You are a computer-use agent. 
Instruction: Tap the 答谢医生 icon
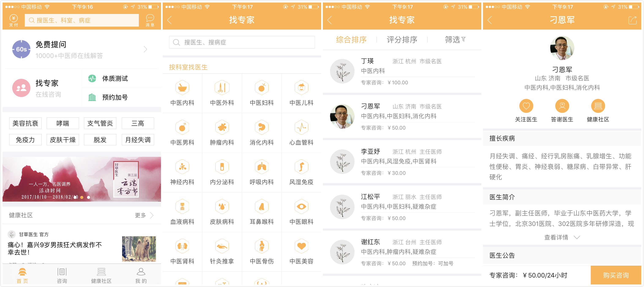[x=562, y=106]
